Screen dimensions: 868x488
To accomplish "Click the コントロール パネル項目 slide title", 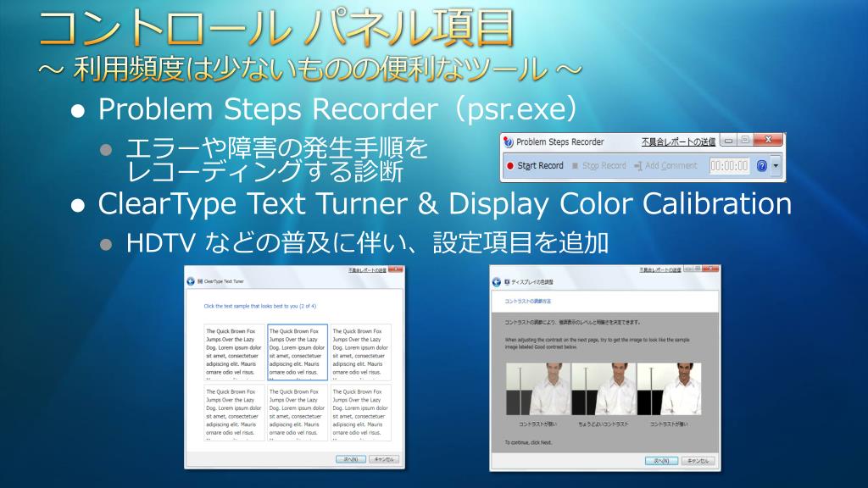I will coord(277,28).
